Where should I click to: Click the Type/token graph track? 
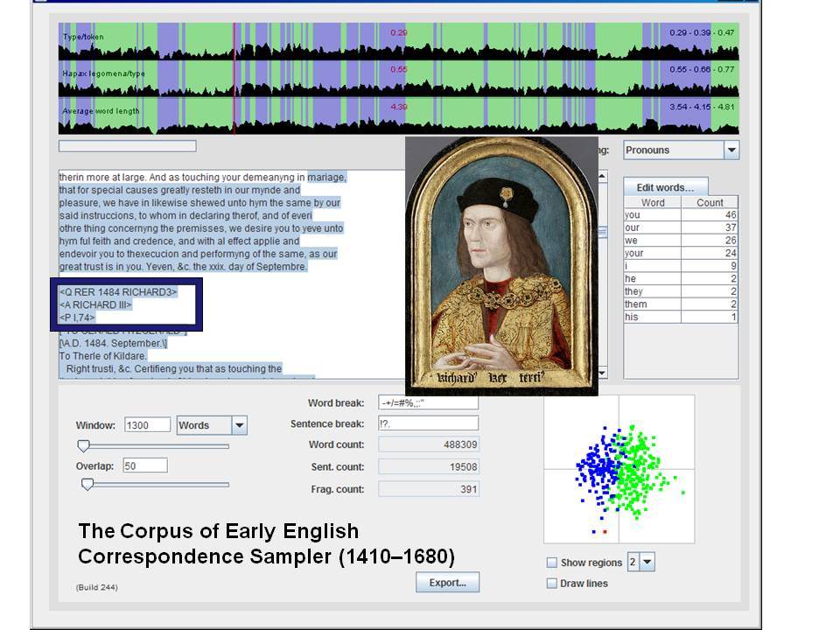pyautogui.click(x=399, y=41)
